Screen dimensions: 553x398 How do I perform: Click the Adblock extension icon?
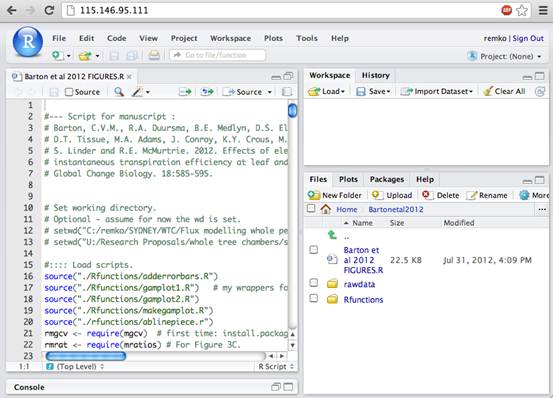click(x=506, y=11)
